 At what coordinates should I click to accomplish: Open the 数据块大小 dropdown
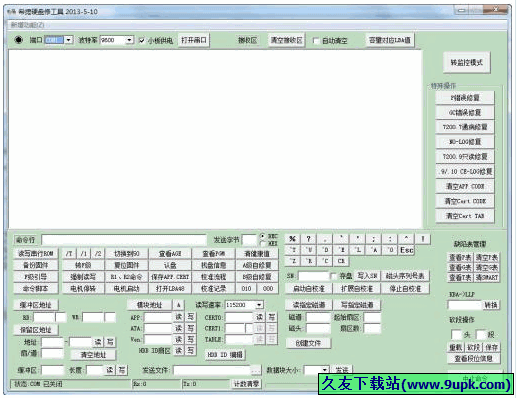coord(325,370)
